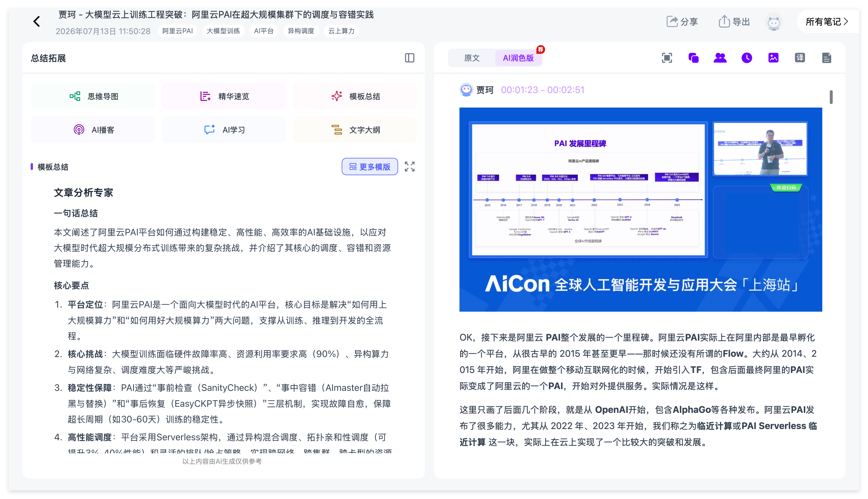
Task: Open the 模板总结 template summary card
Action: (x=355, y=96)
